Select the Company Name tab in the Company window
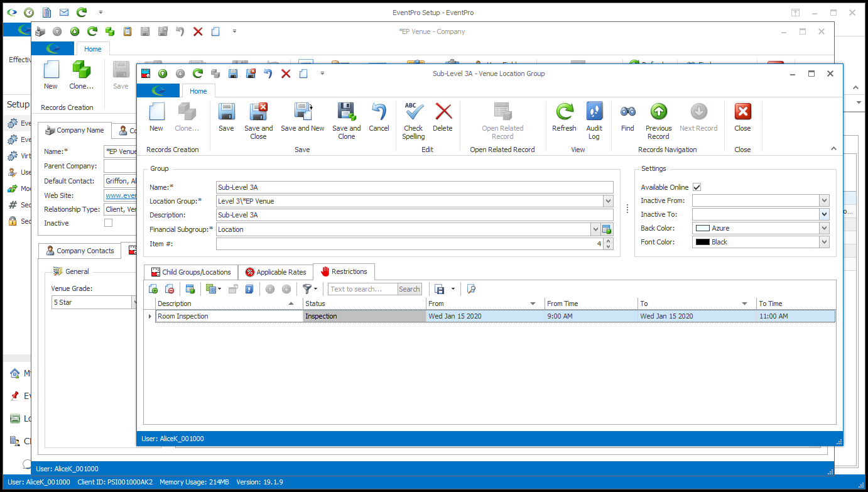 (75, 130)
